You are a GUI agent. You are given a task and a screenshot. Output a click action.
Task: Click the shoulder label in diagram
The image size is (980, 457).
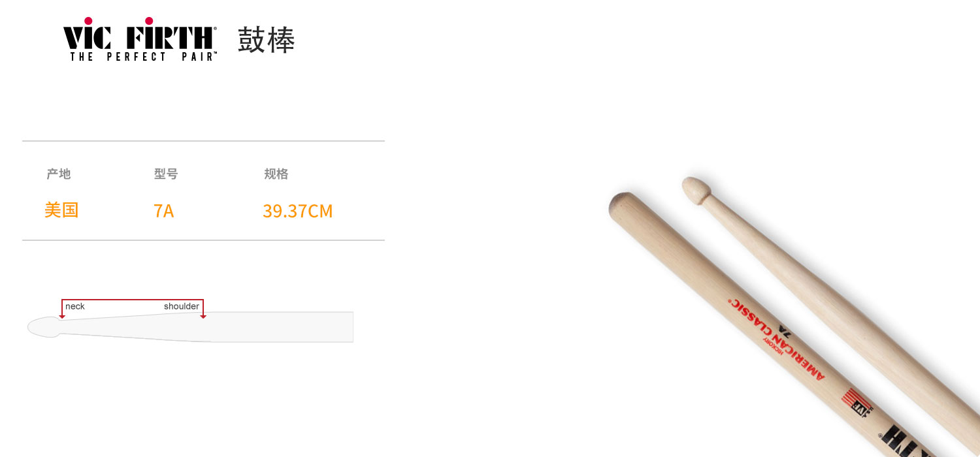pyautogui.click(x=182, y=306)
